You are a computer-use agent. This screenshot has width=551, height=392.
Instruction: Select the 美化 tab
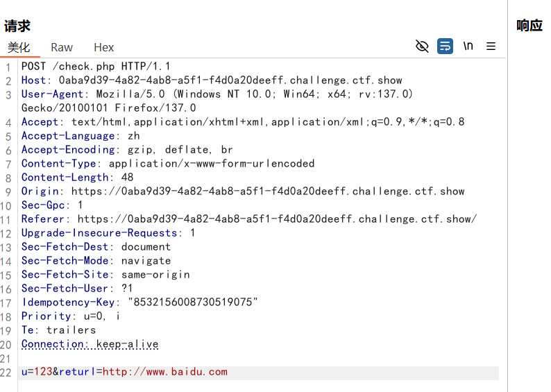[x=19, y=47]
